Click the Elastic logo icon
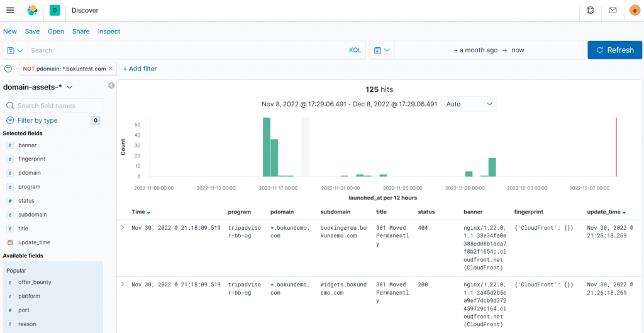644x333 pixels. pos(32,10)
